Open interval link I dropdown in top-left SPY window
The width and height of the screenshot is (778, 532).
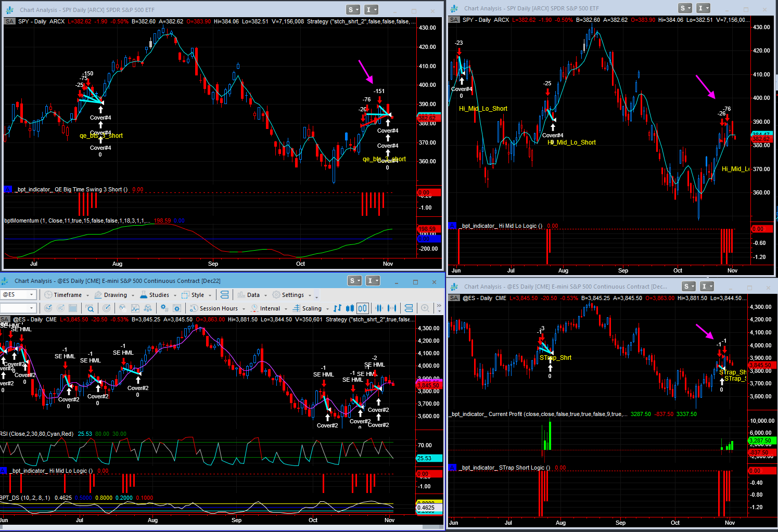tap(371, 9)
